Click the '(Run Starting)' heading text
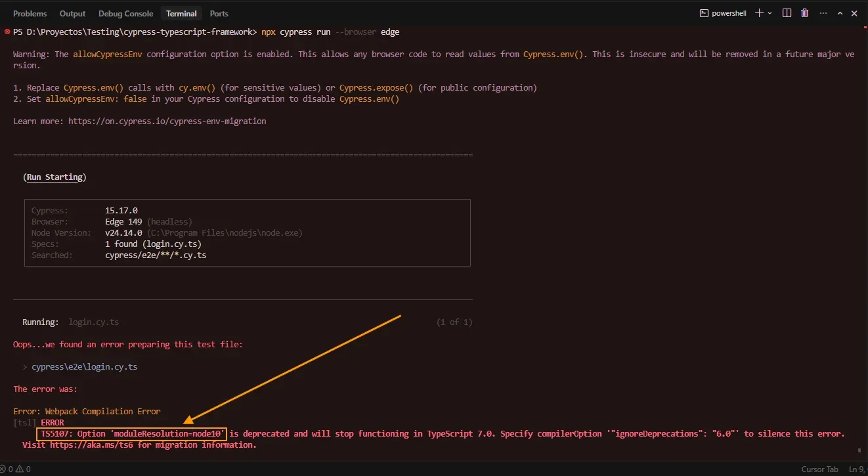This screenshot has height=476, width=868. click(54, 177)
